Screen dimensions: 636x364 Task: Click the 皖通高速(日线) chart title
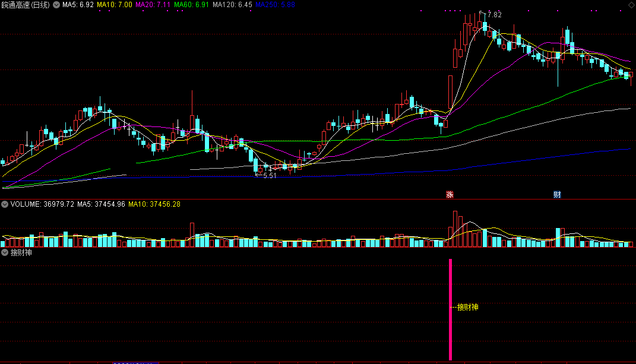click(26, 5)
